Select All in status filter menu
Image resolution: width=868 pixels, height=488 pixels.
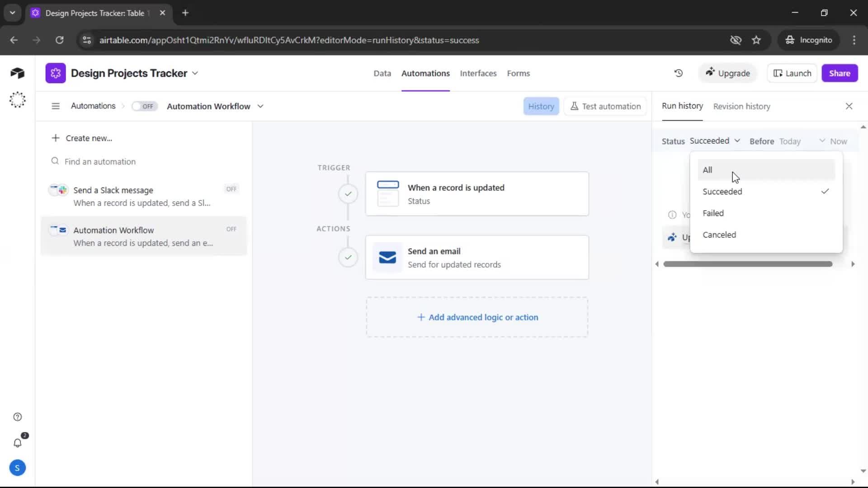click(x=766, y=170)
